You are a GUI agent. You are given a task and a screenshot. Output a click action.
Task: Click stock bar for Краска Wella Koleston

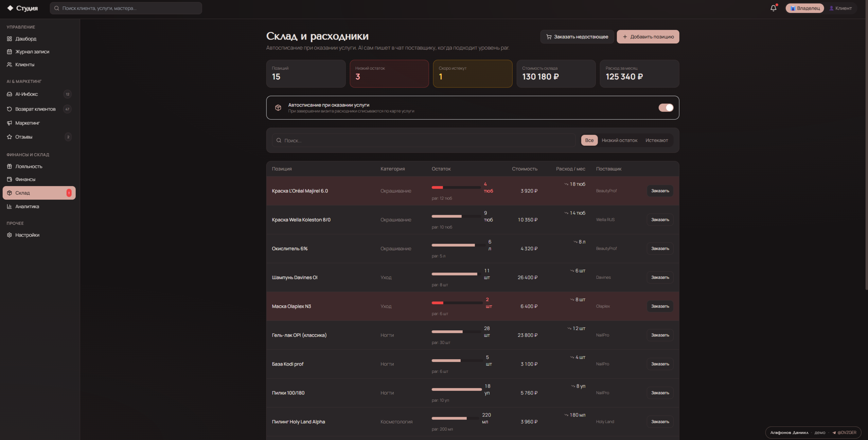tap(456, 216)
